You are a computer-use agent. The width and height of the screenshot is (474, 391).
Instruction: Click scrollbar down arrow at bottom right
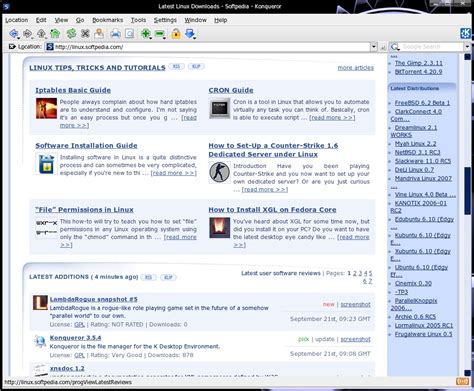[x=468, y=373]
